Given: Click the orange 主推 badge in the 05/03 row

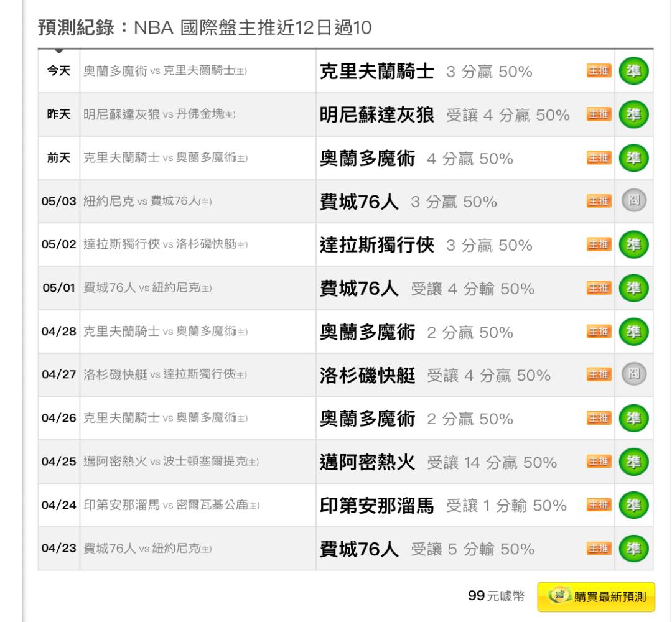Looking at the screenshot, I should (x=599, y=201).
